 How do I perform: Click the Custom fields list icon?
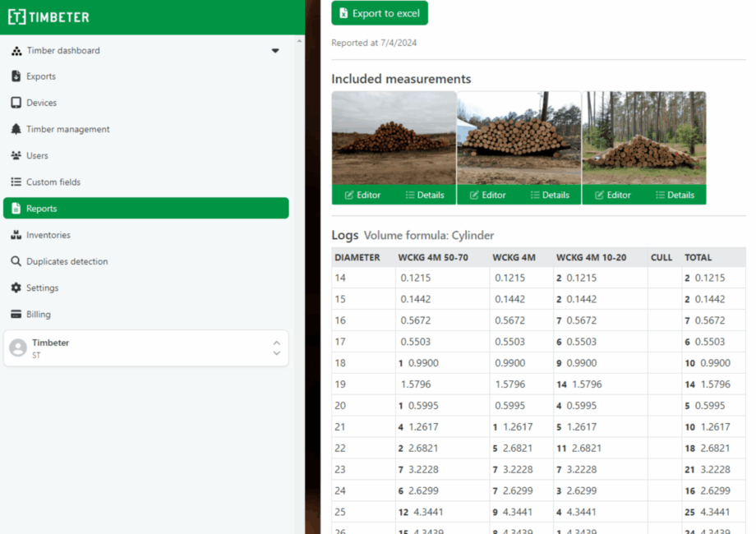16,182
